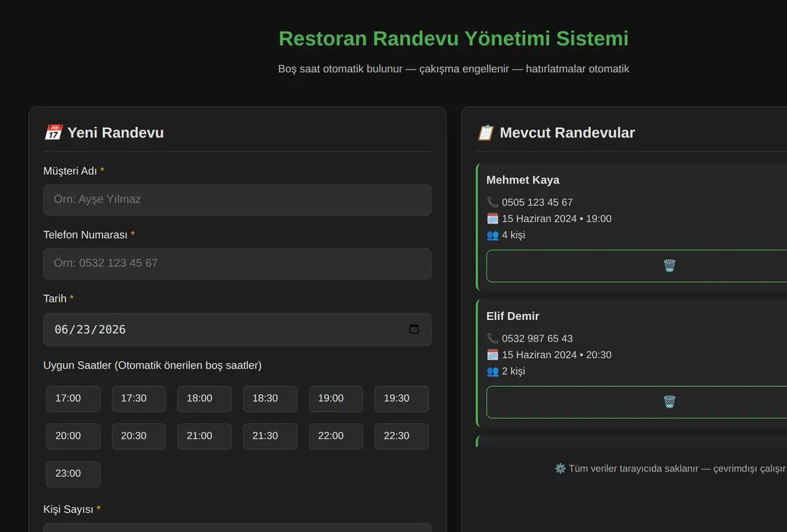Select the 23:00 time slot
The height and width of the screenshot is (532, 787).
[73, 474]
